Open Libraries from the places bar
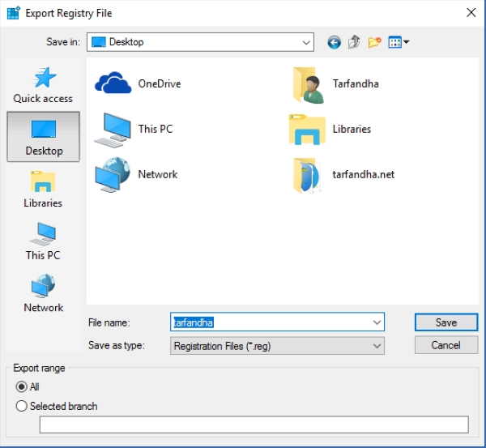 (43, 189)
